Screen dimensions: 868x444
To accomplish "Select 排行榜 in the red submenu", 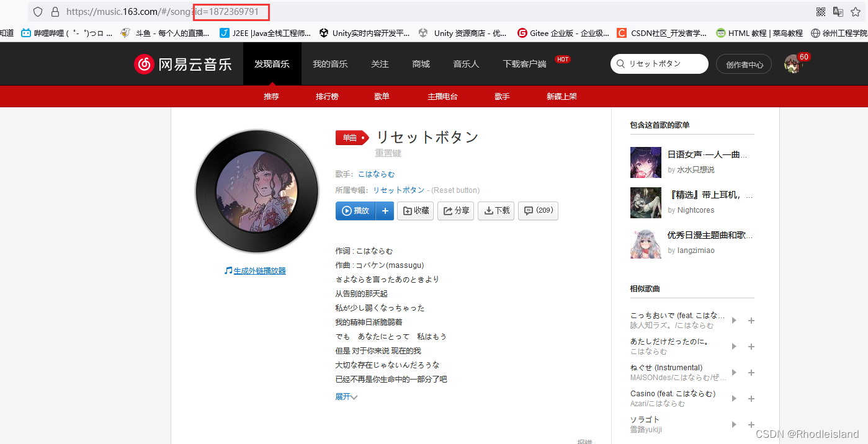I will click(x=327, y=97).
